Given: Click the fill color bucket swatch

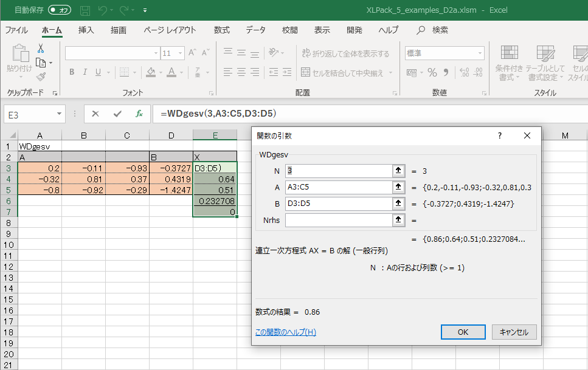Looking at the screenshot, I should [x=150, y=72].
